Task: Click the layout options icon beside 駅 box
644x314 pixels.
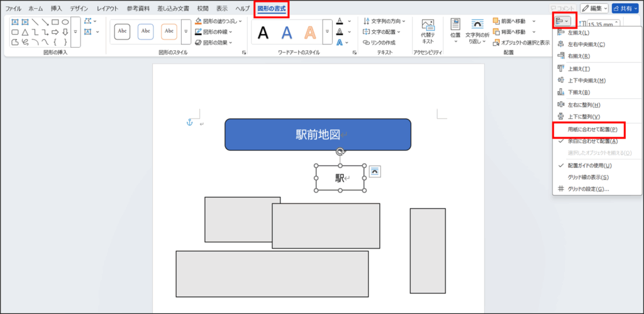Action: (374, 172)
